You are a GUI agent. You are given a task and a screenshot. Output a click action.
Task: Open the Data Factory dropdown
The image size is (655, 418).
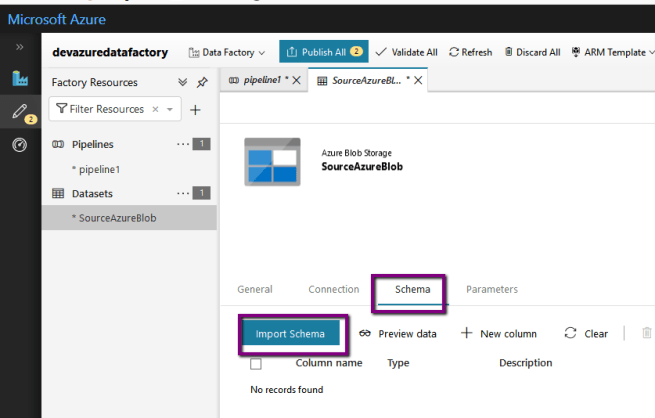click(x=227, y=52)
